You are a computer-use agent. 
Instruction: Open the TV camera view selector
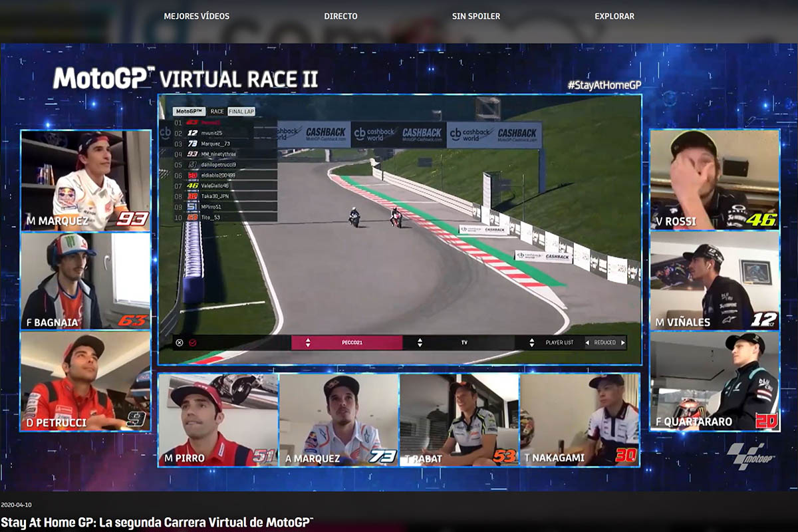coord(464,343)
